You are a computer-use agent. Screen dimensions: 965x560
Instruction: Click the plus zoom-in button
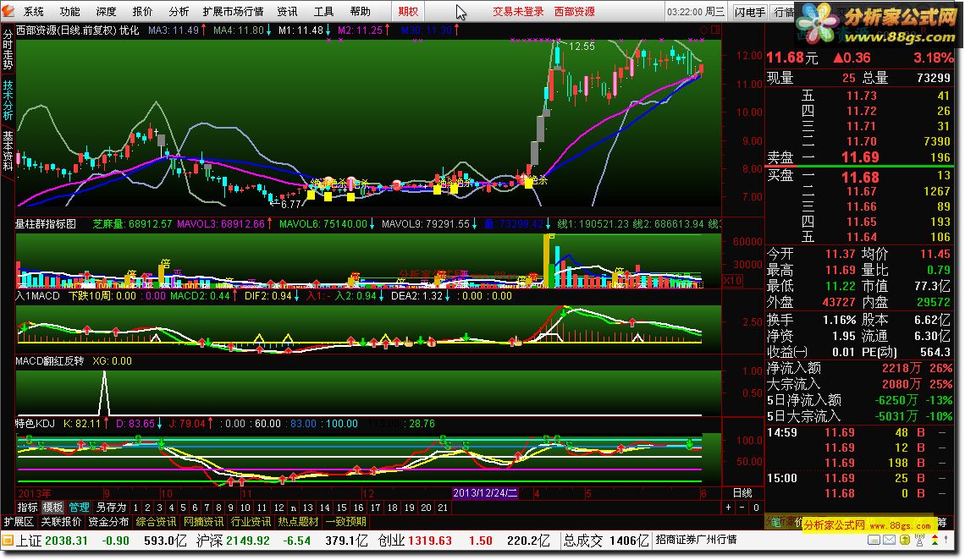[x=729, y=508]
